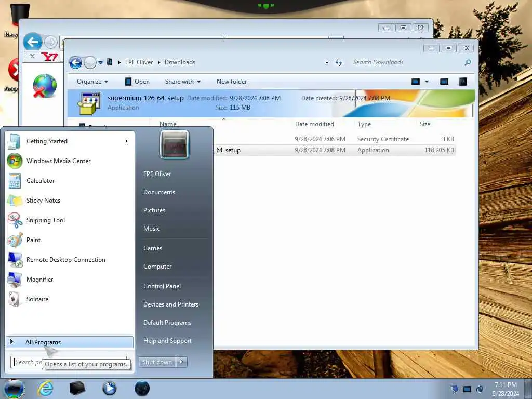This screenshot has height=399, width=532.
Task: Click the Search Downloads field
Action: point(407,62)
